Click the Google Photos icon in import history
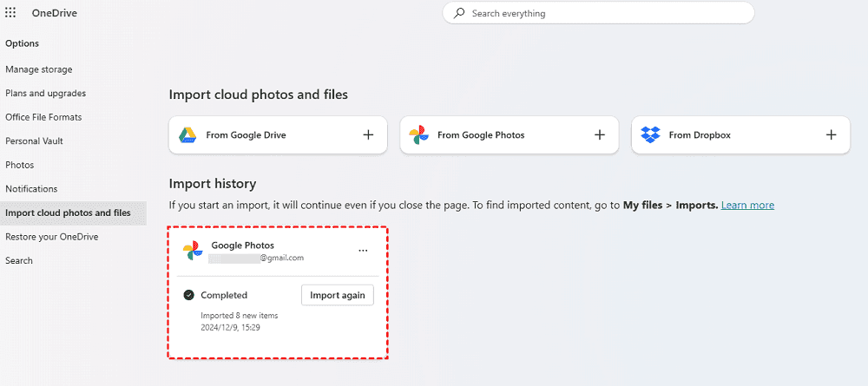868x386 pixels. coord(192,251)
